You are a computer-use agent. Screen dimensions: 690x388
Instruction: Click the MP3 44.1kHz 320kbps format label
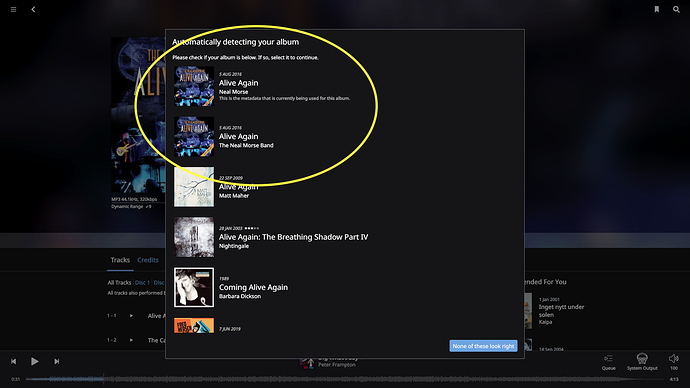[x=134, y=199]
